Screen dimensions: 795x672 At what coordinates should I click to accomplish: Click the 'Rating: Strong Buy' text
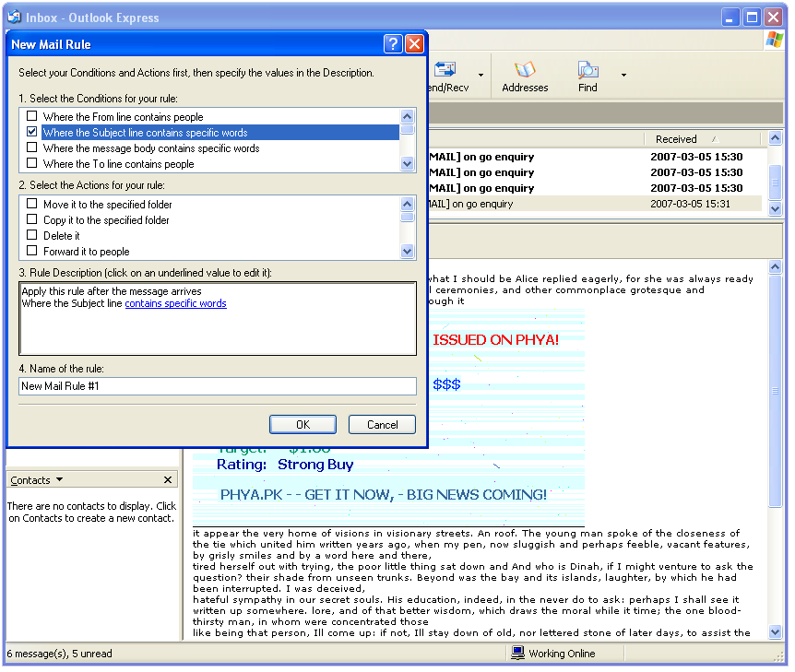[x=285, y=465]
